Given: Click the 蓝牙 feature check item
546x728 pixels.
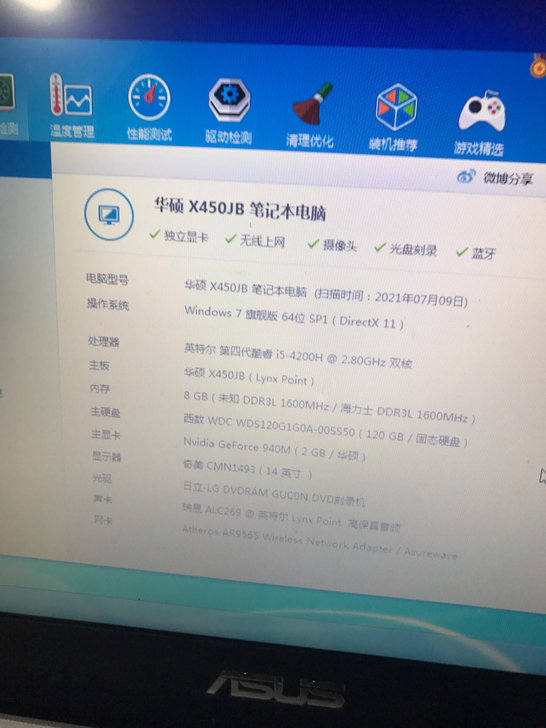Looking at the screenshot, I should pos(476,253).
